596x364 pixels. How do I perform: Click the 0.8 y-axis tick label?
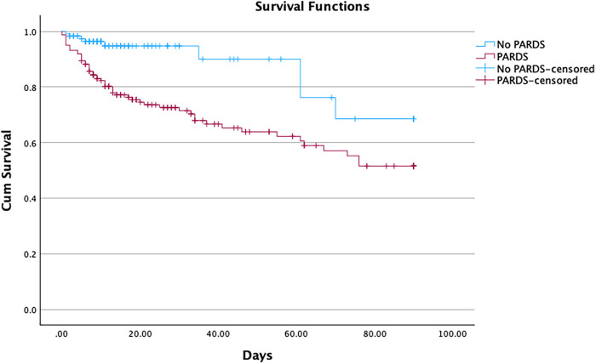point(31,88)
